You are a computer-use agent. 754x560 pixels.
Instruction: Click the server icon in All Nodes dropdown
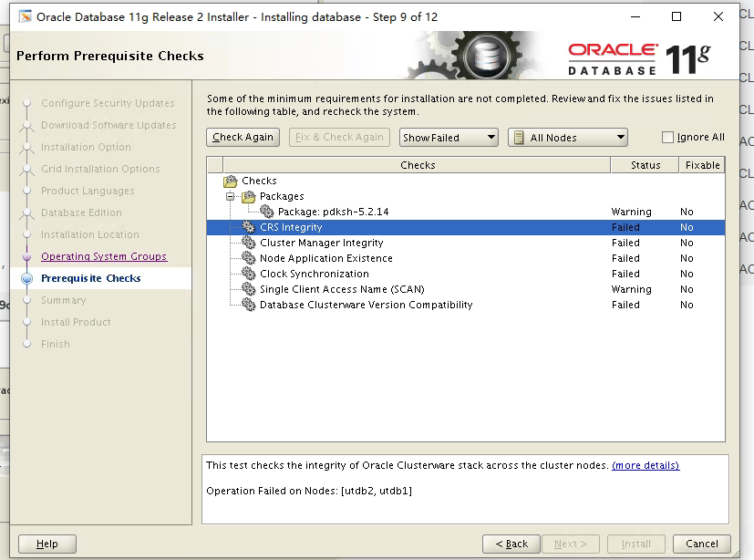pos(519,138)
